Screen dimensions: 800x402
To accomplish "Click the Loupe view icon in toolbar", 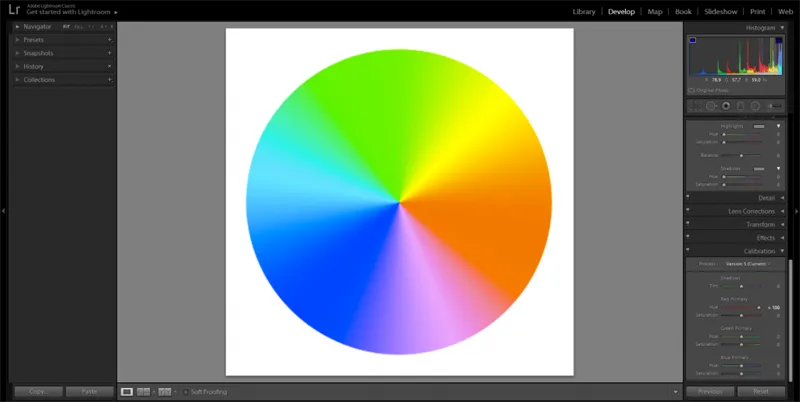I will tap(127, 391).
